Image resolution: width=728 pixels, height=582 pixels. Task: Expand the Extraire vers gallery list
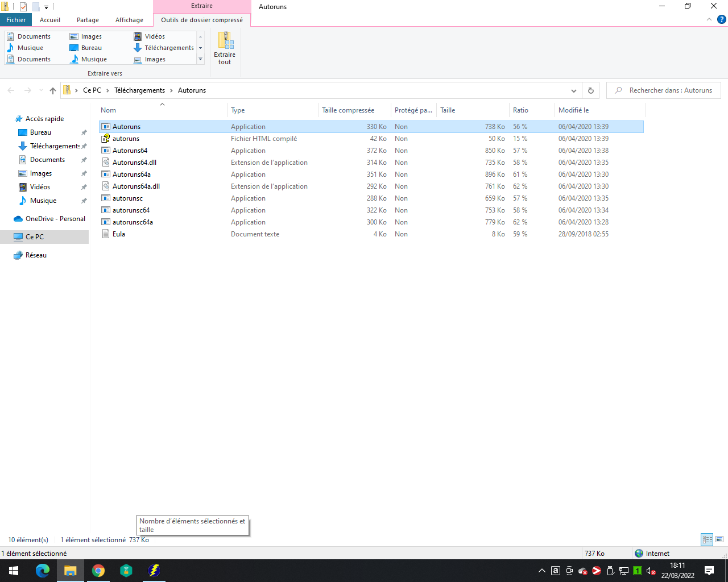[x=200, y=59]
